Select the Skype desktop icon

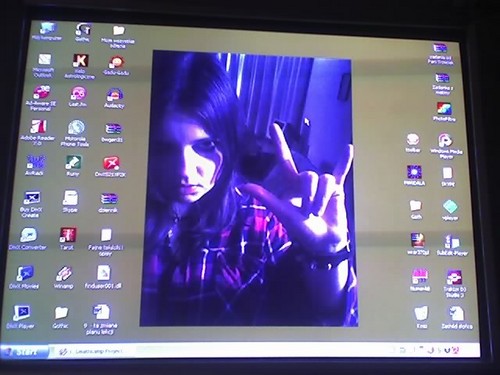[70, 201]
